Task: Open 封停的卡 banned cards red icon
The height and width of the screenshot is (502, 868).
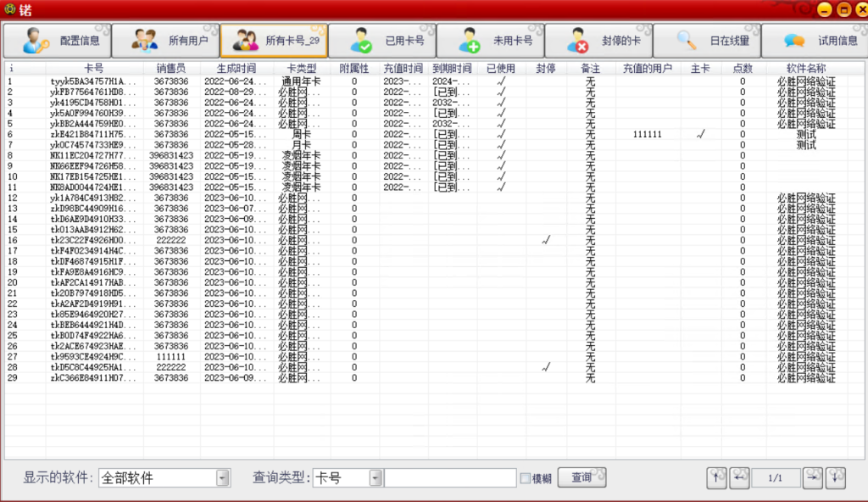Action: (581, 40)
